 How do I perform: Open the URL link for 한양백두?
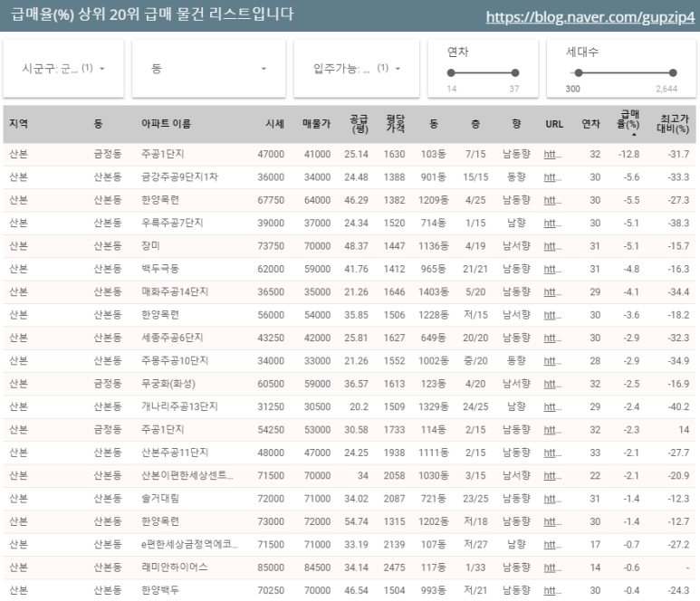(552, 590)
